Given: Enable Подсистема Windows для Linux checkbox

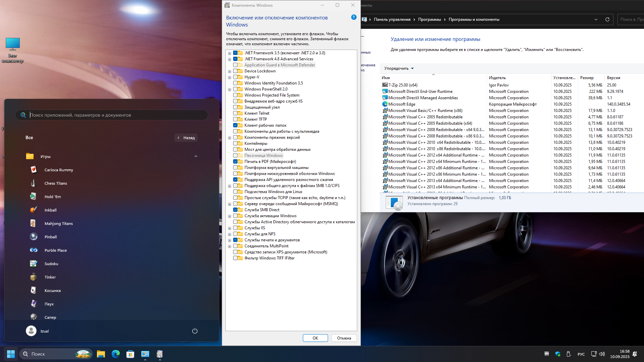Looking at the screenshot, I should [235, 192].
